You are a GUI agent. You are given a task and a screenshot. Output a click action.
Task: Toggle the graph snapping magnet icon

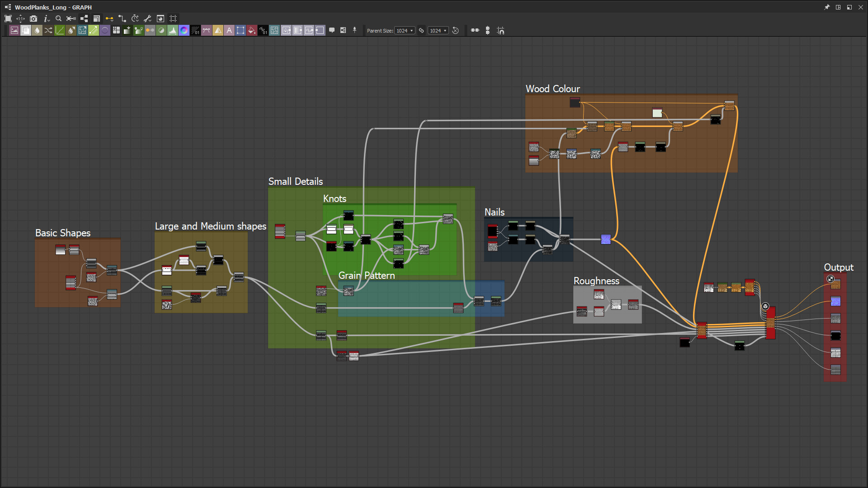(500, 30)
